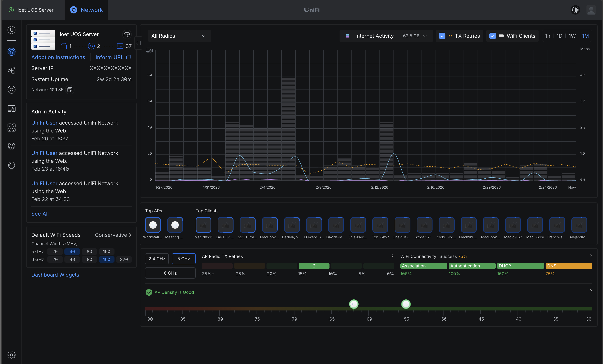603x364 pixels.
Task: Expand the WiFi Connectivity details chevron
Action: (x=591, y=255)
